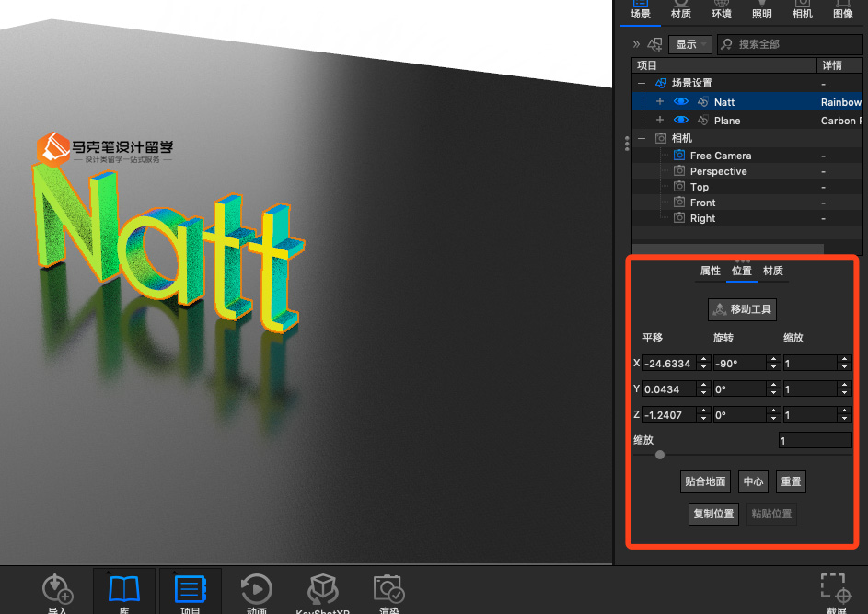This screenshot has height=614, width=868.
Task: Toggle the Library book icon
Action: [x=124, y=589]
